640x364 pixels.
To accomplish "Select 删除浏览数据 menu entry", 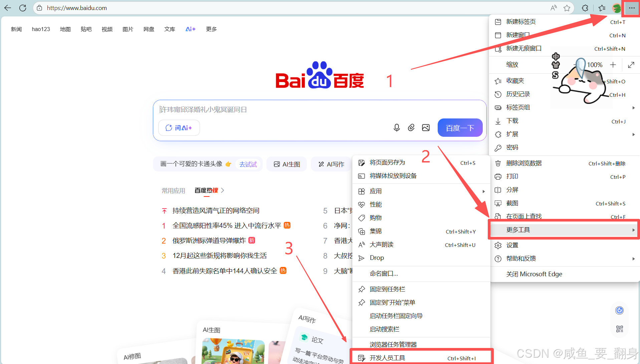I will pyautogui.click(x=564, y=163).
